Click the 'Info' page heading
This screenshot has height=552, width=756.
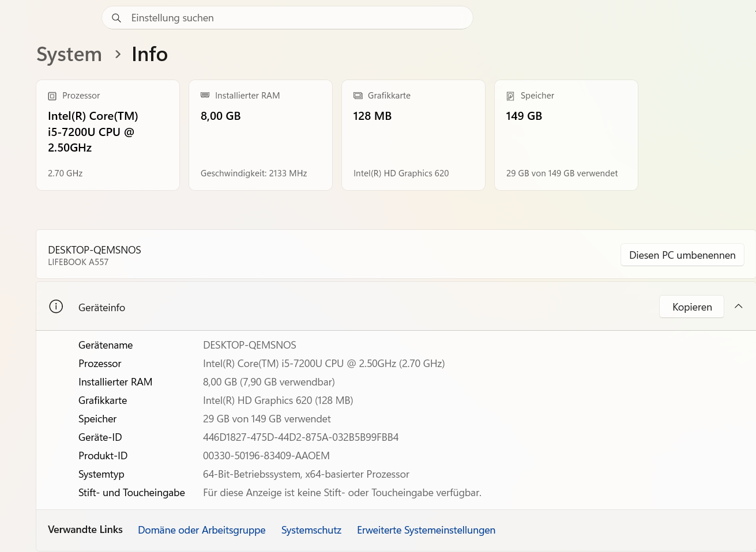click(x=150, y=54)
